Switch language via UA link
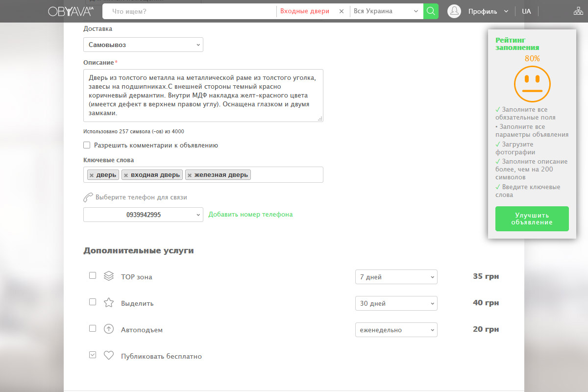 (526, 11)
